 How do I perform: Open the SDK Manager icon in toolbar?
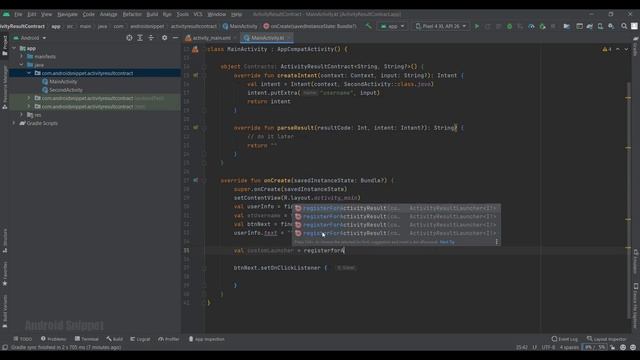pyautogui.click(x=611, y=26)
